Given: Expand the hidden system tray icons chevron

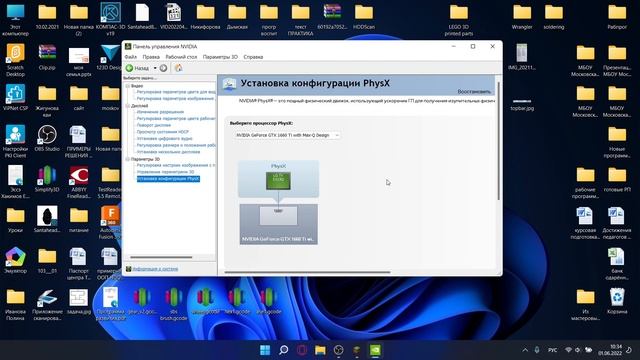Looking at the screenshot, I should (525, 350).
